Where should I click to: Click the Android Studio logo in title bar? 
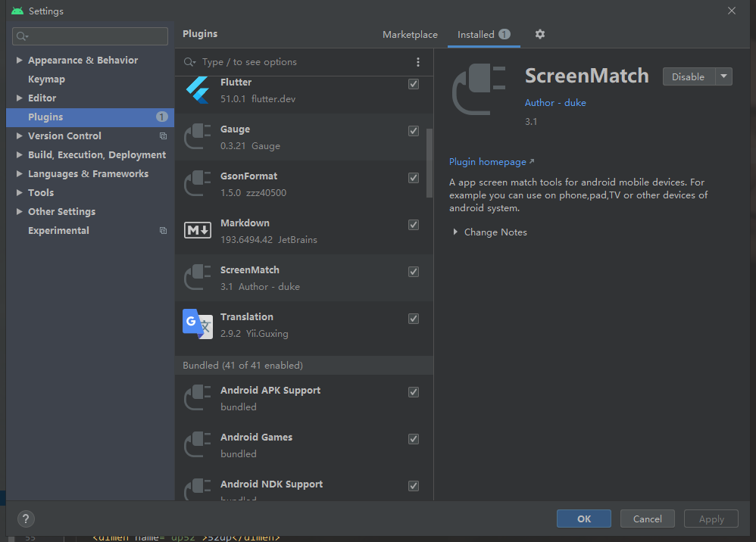coord(17,11)
